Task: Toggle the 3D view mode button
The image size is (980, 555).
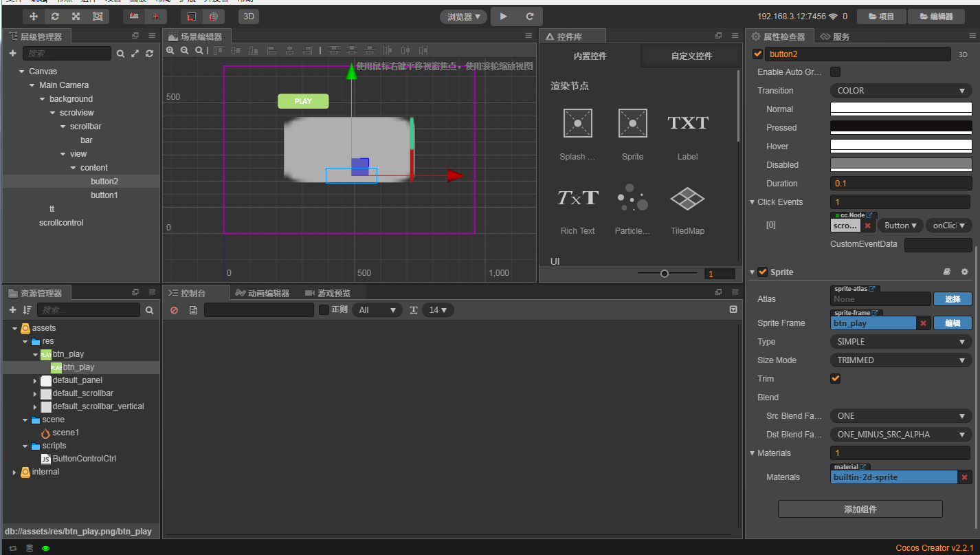Action: [248, 17]
